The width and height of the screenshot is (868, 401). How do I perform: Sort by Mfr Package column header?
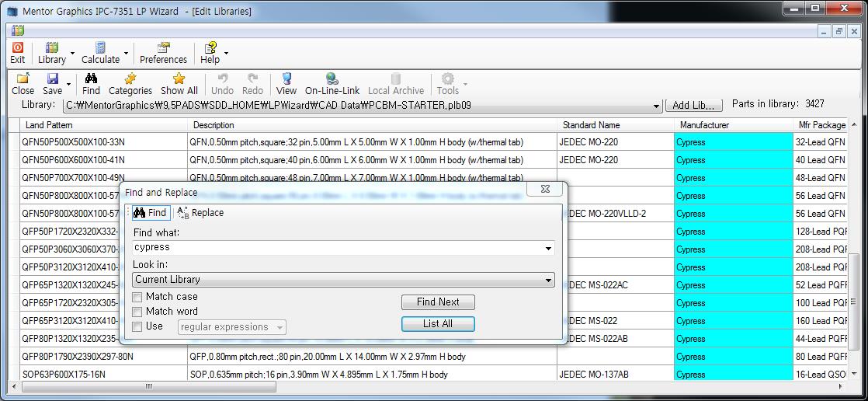point(821,125)
